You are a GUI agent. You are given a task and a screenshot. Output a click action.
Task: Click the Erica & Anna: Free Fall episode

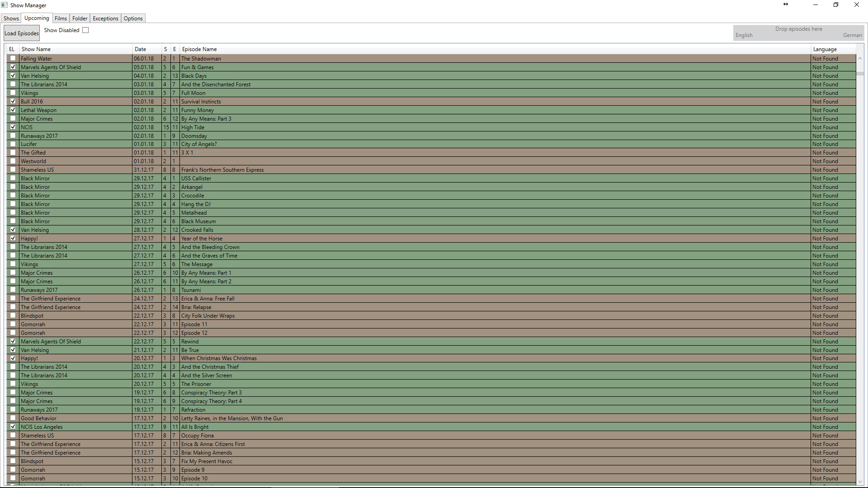208,299
